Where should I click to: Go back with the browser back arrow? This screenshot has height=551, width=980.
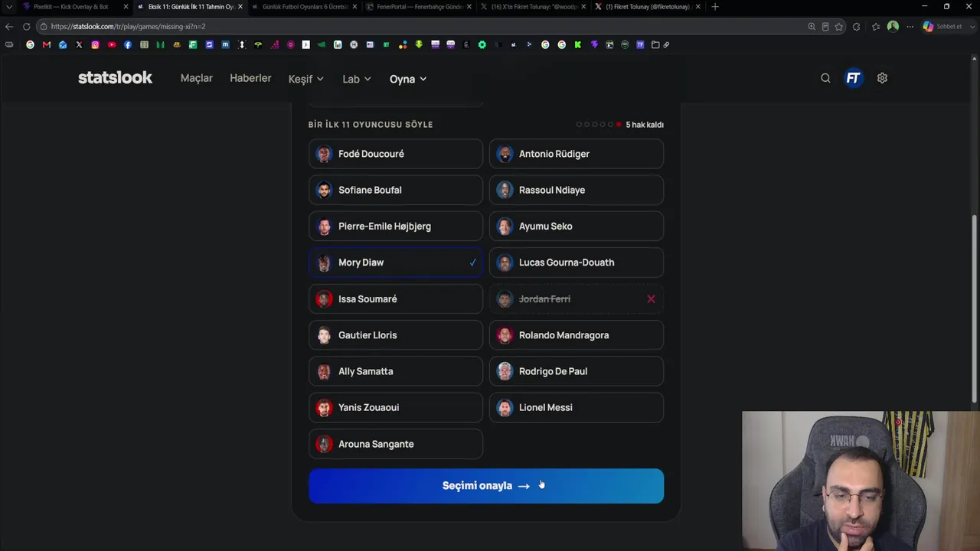[x=9, y=26]
